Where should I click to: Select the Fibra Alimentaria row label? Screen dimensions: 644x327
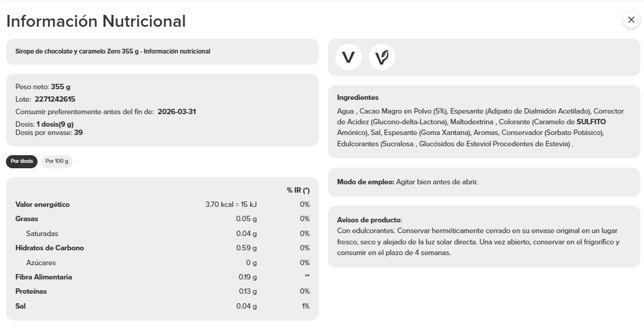[x=43, y=277]
